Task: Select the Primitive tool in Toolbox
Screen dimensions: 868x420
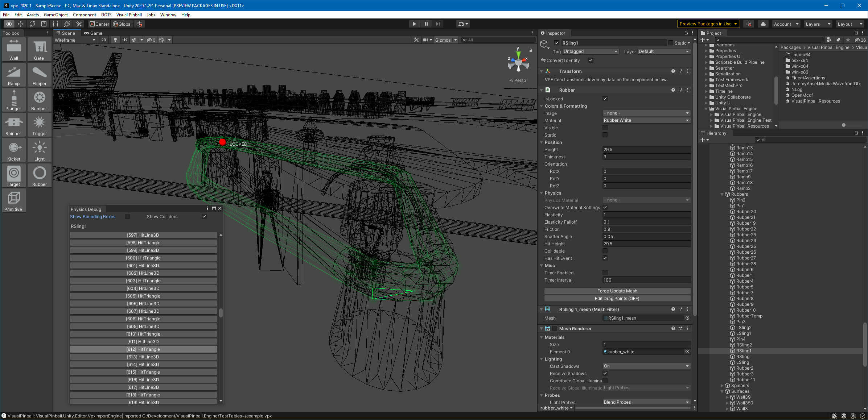Action: tap(14, 201)
